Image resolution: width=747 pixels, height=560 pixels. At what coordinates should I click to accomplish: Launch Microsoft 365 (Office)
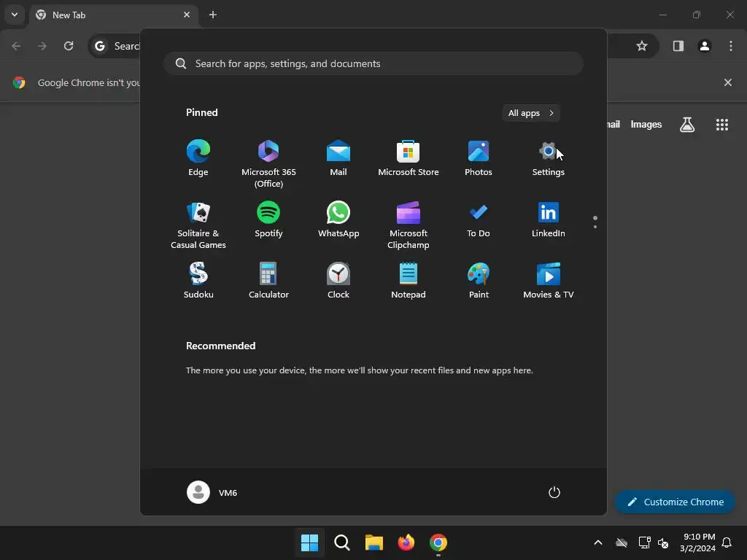(268, 163)
